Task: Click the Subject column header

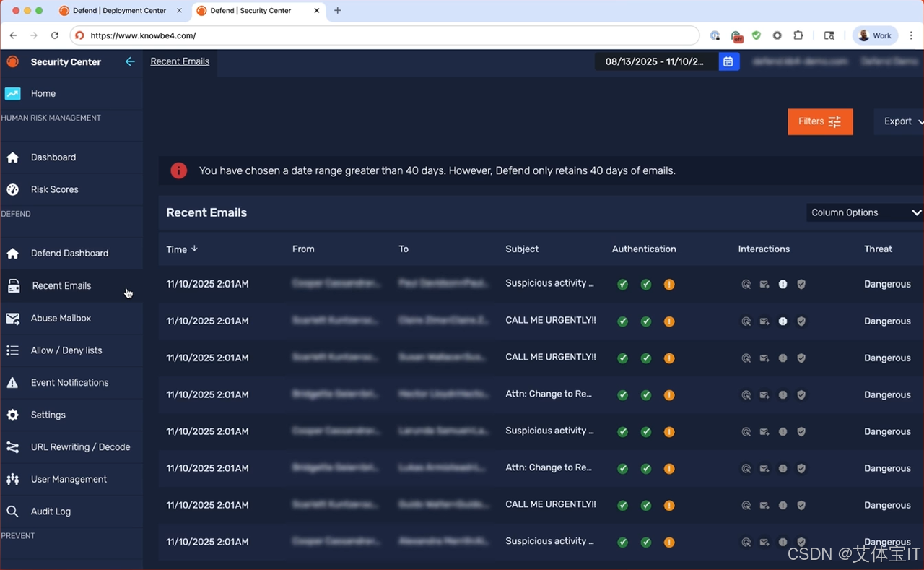Action: tap(522, 249)
